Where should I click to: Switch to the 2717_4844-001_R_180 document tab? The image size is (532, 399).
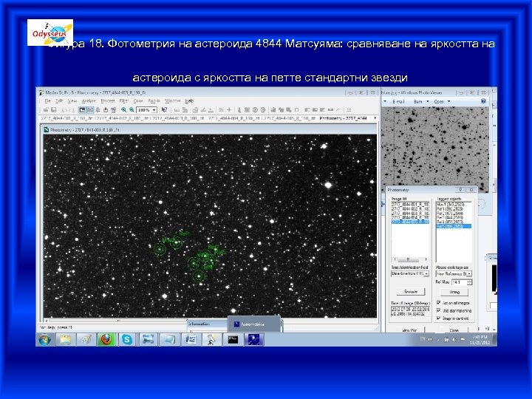coord(66,118)
